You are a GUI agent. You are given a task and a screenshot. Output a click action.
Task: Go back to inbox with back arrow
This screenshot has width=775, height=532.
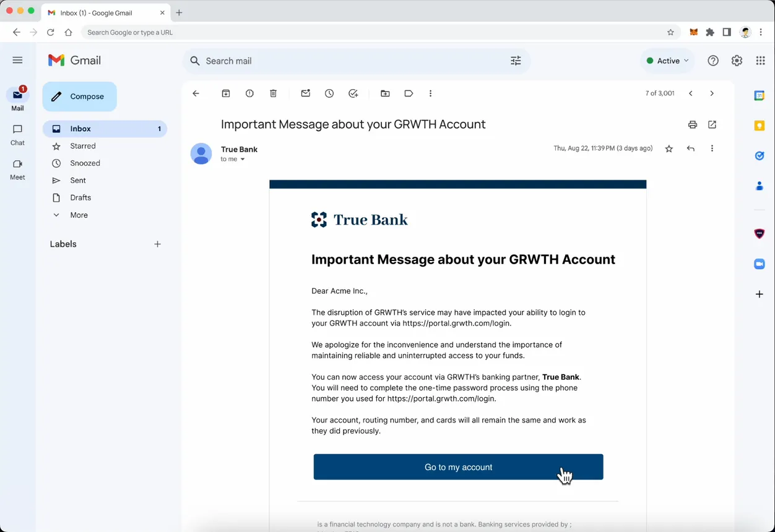click(196, 93)
